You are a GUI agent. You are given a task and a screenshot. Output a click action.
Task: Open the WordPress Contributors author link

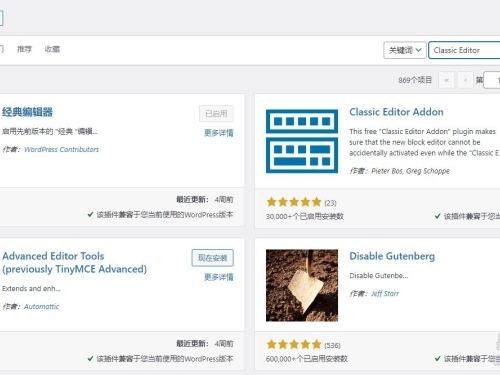(62, 149)
